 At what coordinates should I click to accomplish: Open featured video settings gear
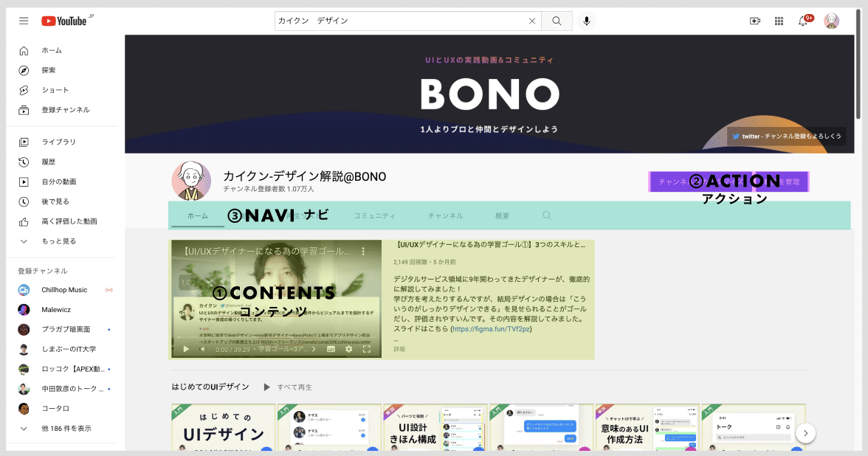tap(348, 349)
